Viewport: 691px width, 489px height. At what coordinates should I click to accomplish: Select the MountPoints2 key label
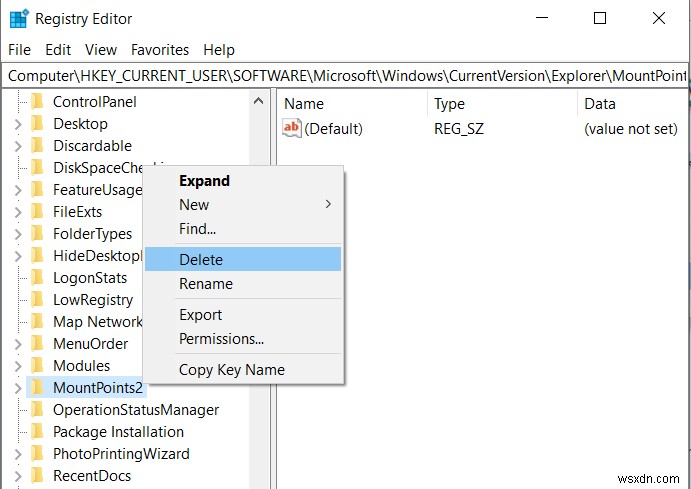pyautogui.click(x=98, y=388)
